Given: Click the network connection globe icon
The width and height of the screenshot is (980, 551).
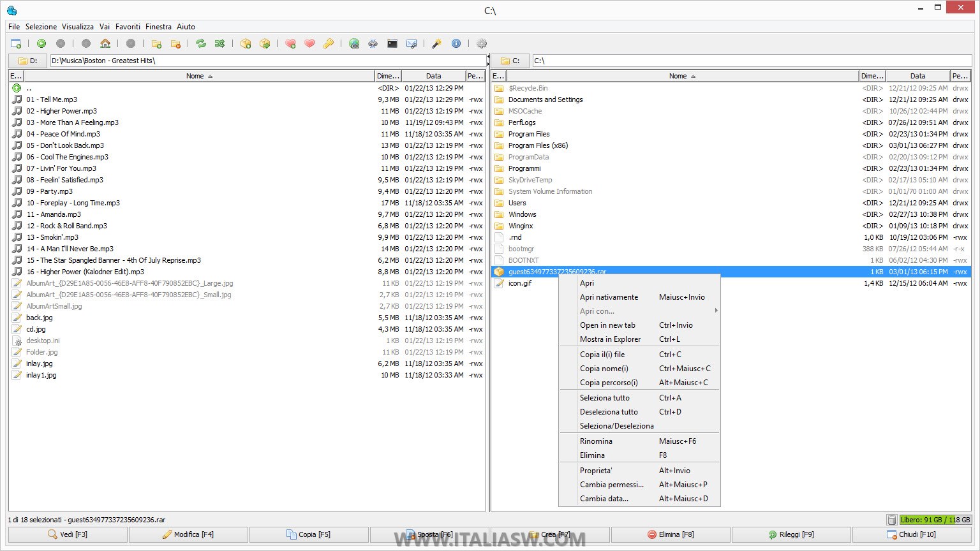Looking at the screenshot, I should pos(354,43).
